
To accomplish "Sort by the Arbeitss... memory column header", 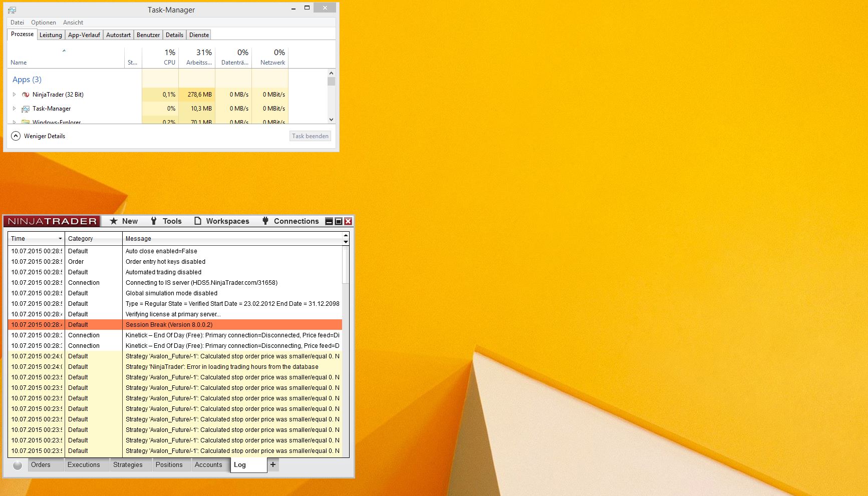I will [x=197, y=58].
